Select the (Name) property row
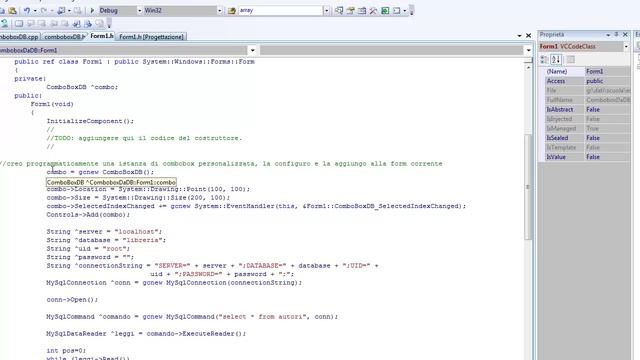 click(588, 71)
